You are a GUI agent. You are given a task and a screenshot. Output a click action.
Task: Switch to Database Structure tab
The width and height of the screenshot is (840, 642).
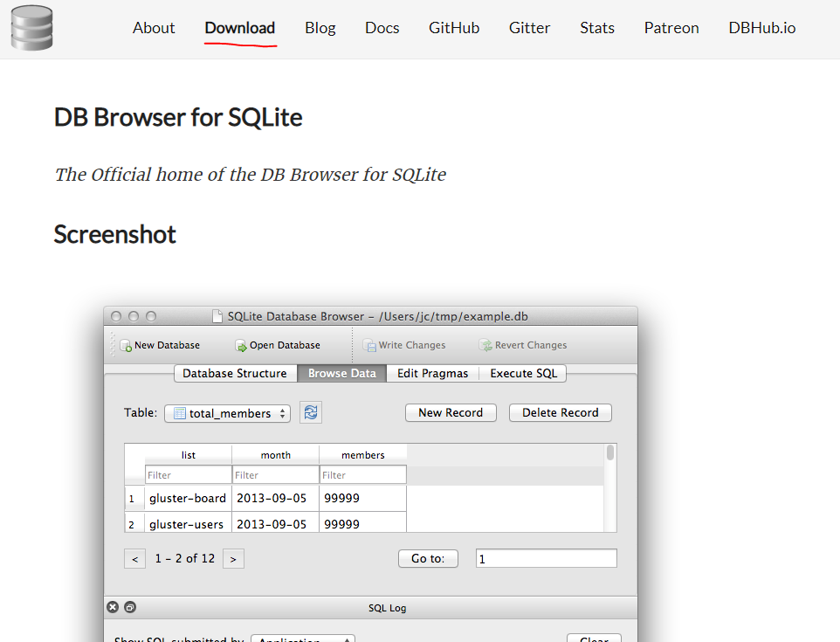click(x=235, y=373)
